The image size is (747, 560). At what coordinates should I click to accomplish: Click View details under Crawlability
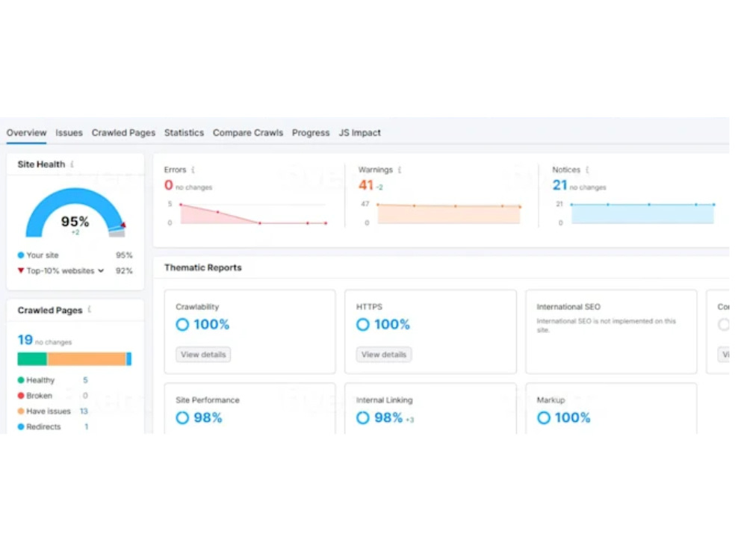(x=203, y=355)
